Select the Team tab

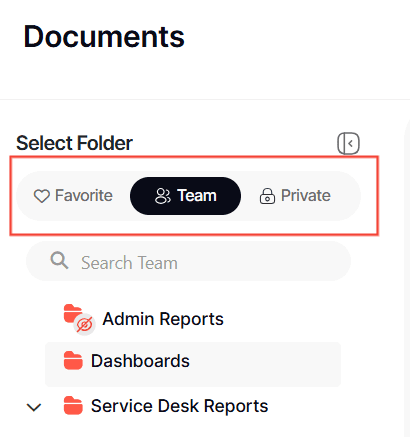tap(185, 196)
